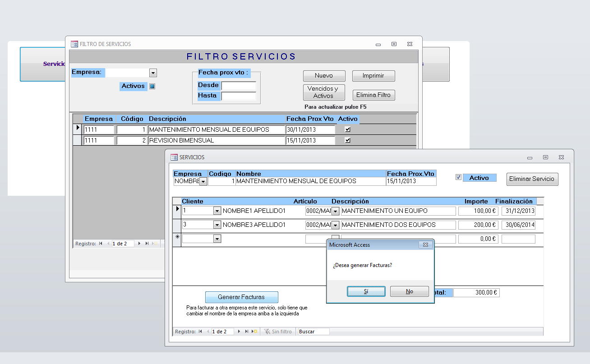Click the last-record arrow in Servicios window
The height and width of the screenshot is (364, 590).
tap(247, 332)
